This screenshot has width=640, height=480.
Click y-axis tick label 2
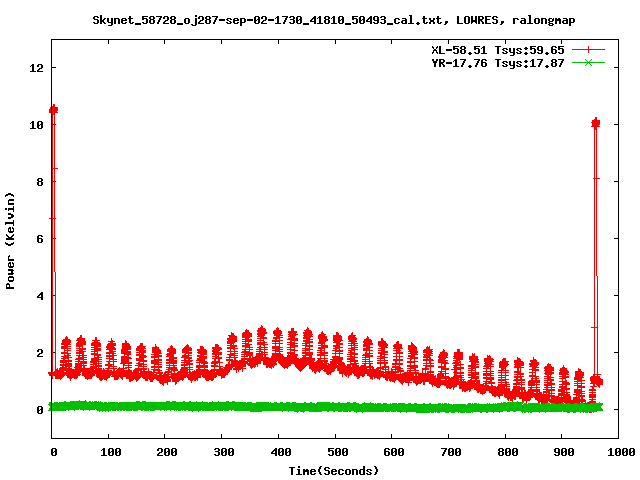point(40,353)
